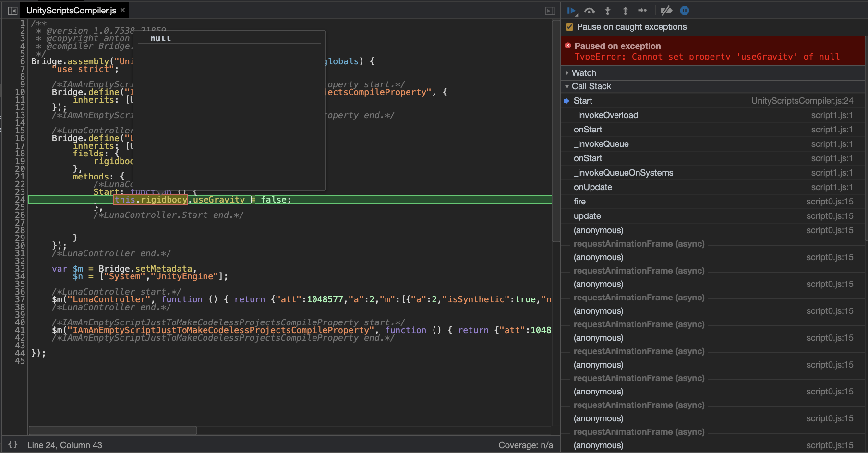Click the this.rigidbody expression on line 24
This screenshot has height=453, width=868.
click(151, 200)
